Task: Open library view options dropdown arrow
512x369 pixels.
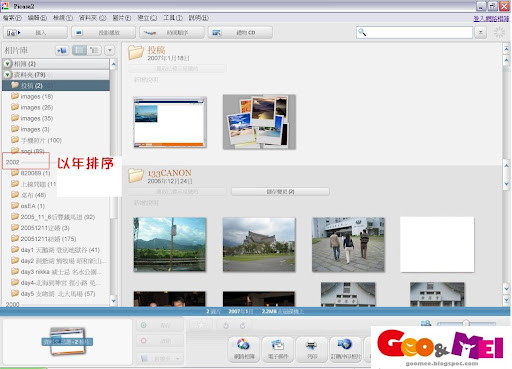Action: (x=110, y=50)
